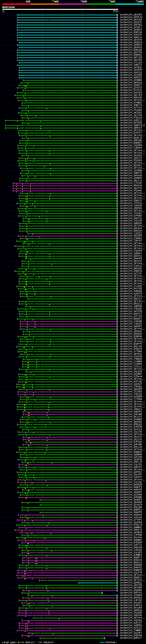Click hit label UniRef100_B4FG03
146x644 pixels.
click(x=131, y=593)
